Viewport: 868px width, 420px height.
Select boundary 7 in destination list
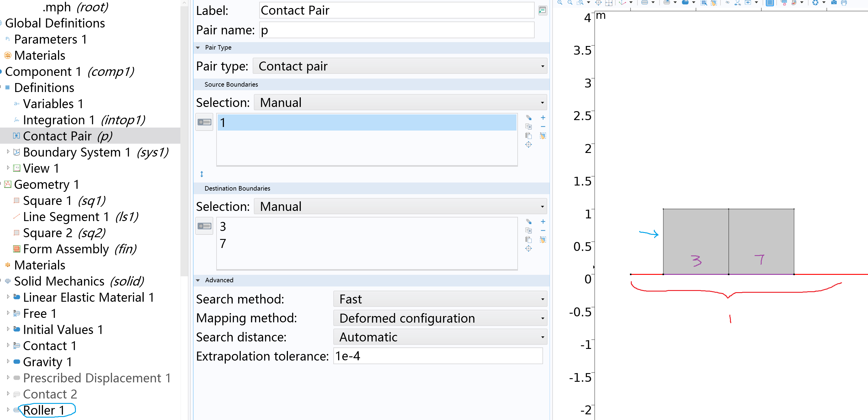[x=223, y=243]
